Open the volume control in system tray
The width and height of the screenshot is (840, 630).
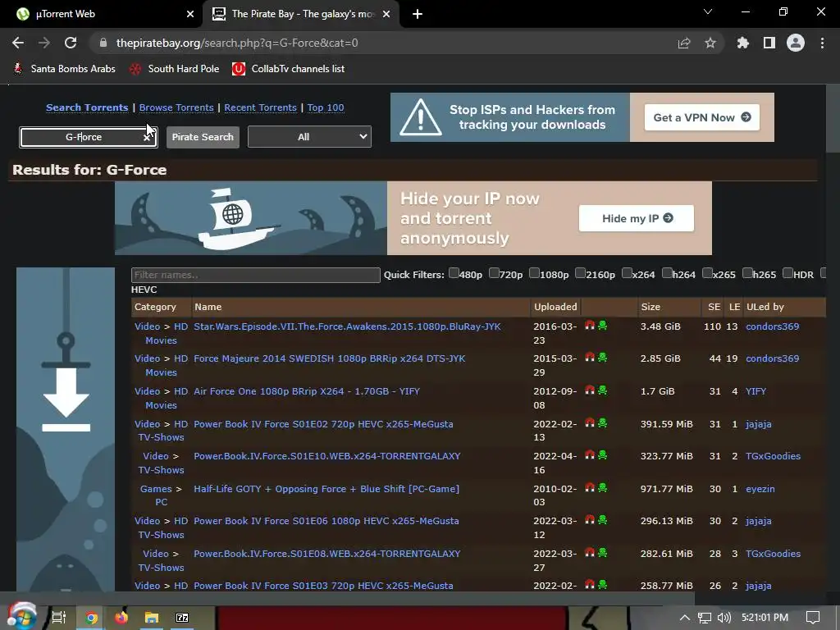coord(724,618)
